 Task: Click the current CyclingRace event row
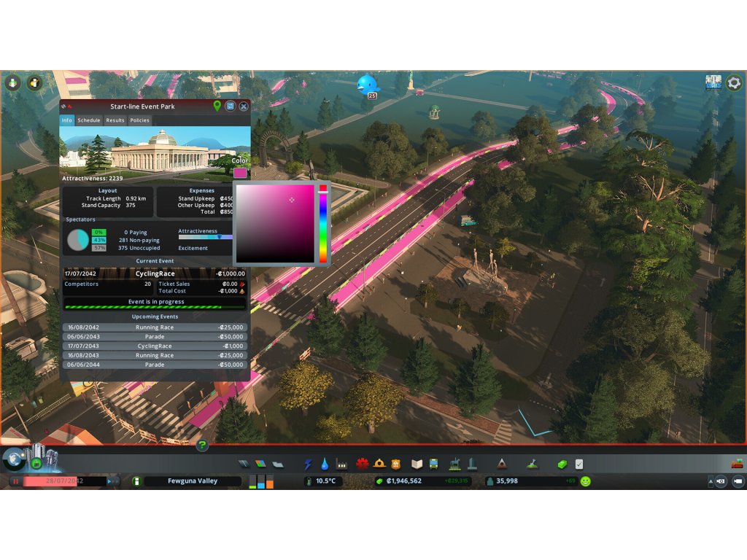(x=155, y=273)
